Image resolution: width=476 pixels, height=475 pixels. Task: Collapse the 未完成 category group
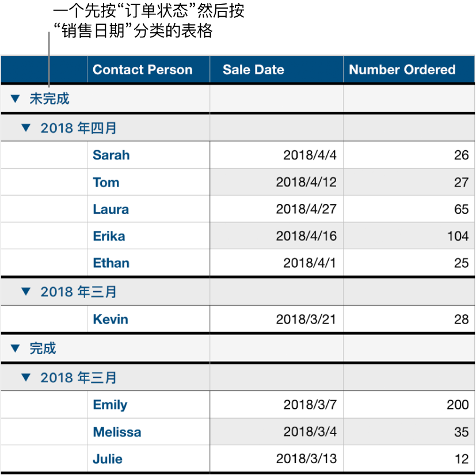16,98
